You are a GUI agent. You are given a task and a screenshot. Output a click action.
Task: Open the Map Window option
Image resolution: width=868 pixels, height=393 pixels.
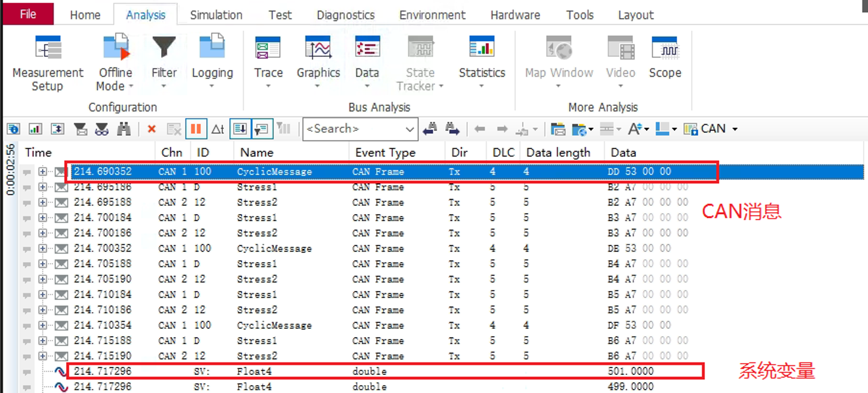[x=559, y=63]
